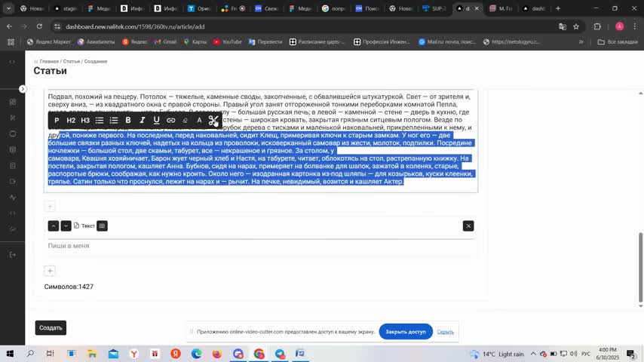Pick the highlighter marker tool

[x=186, y=121]
